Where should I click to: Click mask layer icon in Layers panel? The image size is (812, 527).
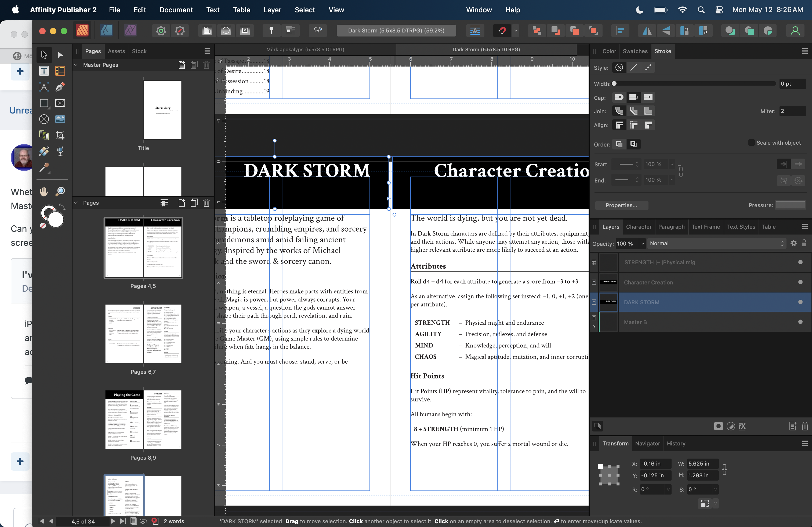click(718, 426)
